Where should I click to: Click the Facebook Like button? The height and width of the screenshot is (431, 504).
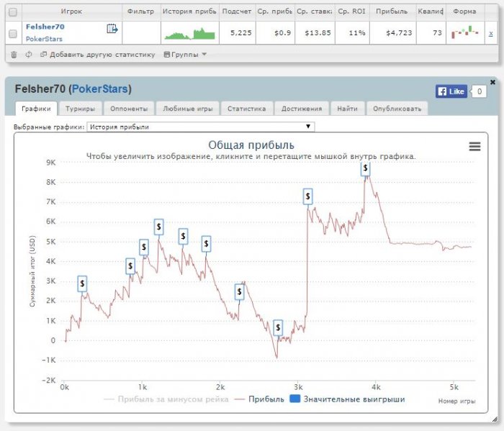click(x=451, y=91)
